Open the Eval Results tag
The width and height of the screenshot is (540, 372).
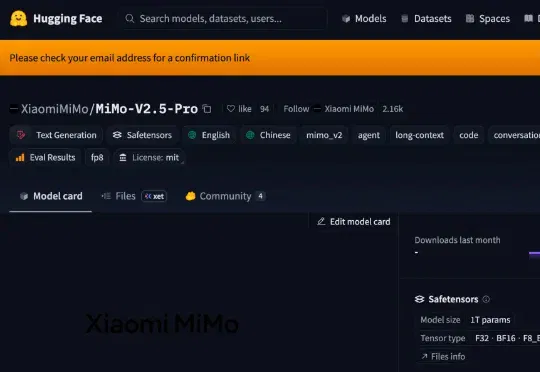45,157
